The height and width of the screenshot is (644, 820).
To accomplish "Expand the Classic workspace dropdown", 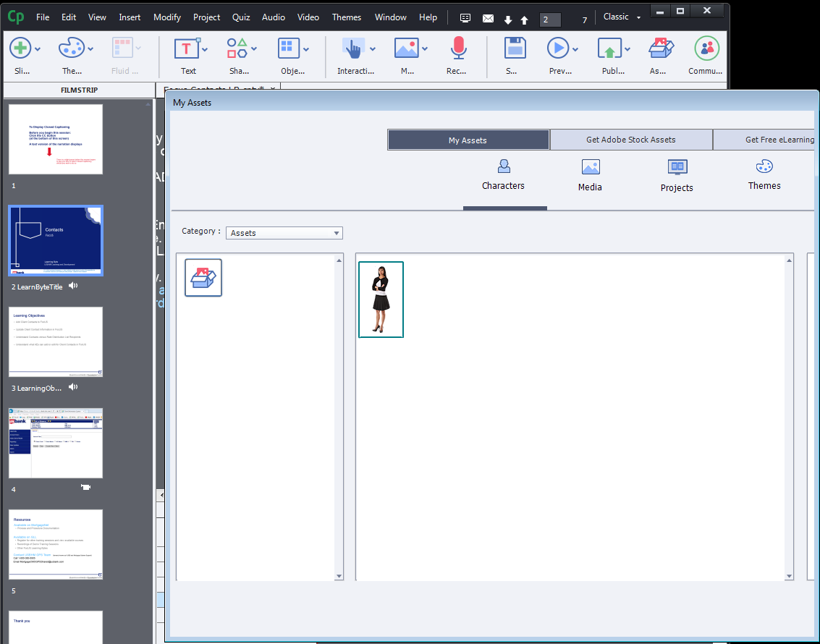I will click(622, 17).
